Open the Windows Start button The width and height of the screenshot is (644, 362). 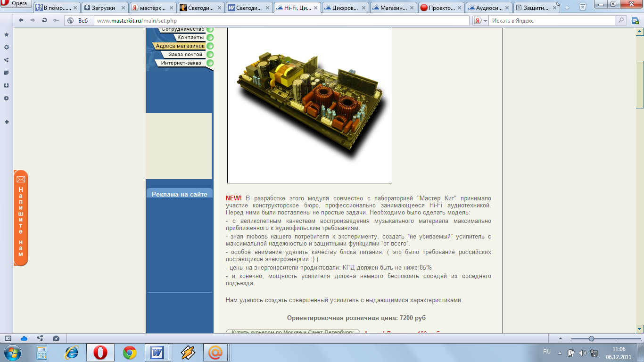coord(12,353)
